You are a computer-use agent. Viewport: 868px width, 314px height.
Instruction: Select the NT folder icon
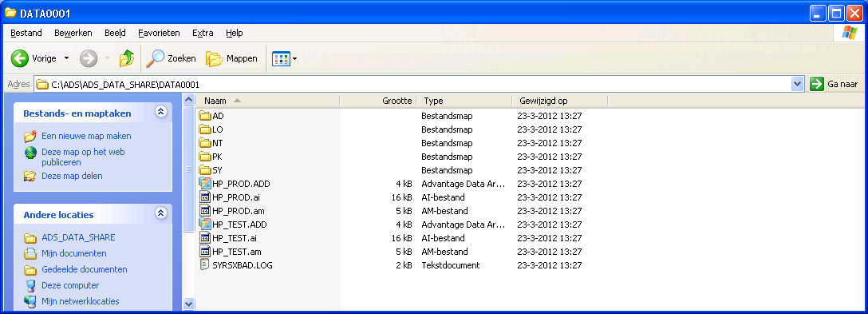[205, 143]
